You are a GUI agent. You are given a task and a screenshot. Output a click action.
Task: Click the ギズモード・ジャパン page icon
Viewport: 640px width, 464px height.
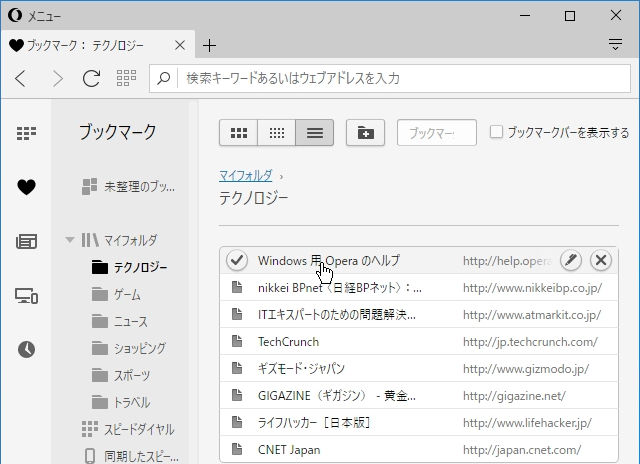pyautogui.click(x=237, y=368)
